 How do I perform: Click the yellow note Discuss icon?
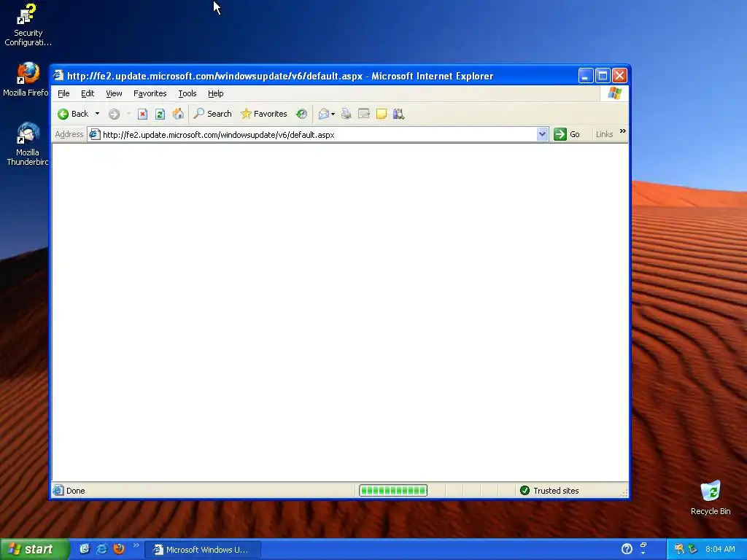coord(381,114)
